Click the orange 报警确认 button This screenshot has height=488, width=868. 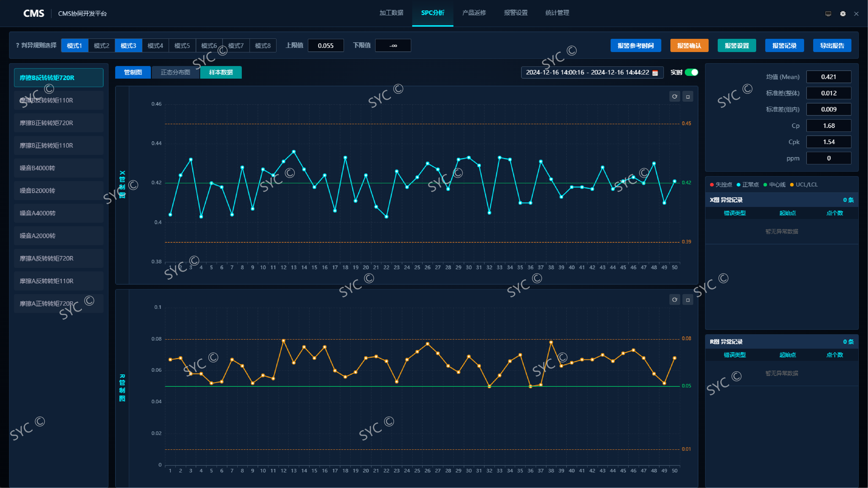point(689,46)
